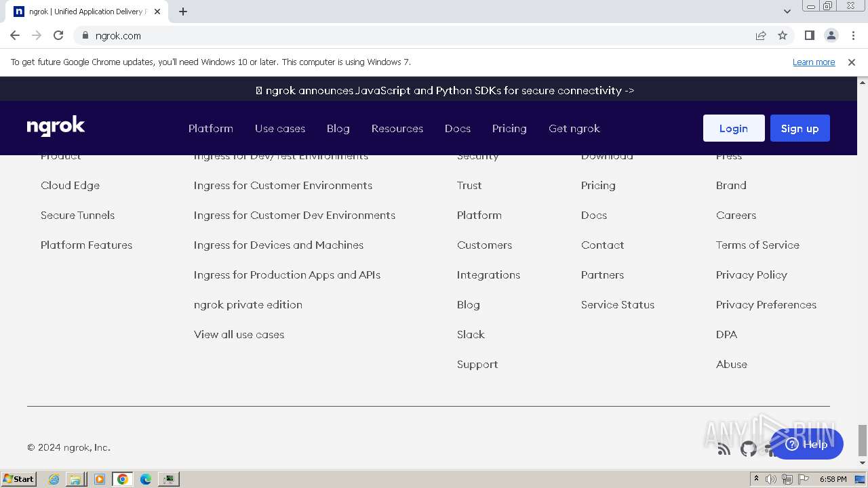Open Microsoft Edge from the taskbar

[x=145, y=479]
